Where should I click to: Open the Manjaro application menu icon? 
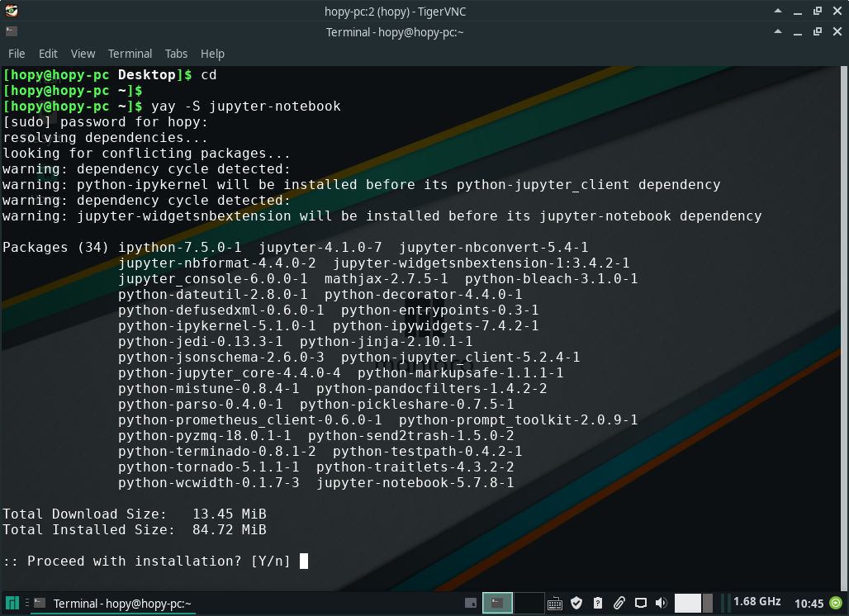12,603
